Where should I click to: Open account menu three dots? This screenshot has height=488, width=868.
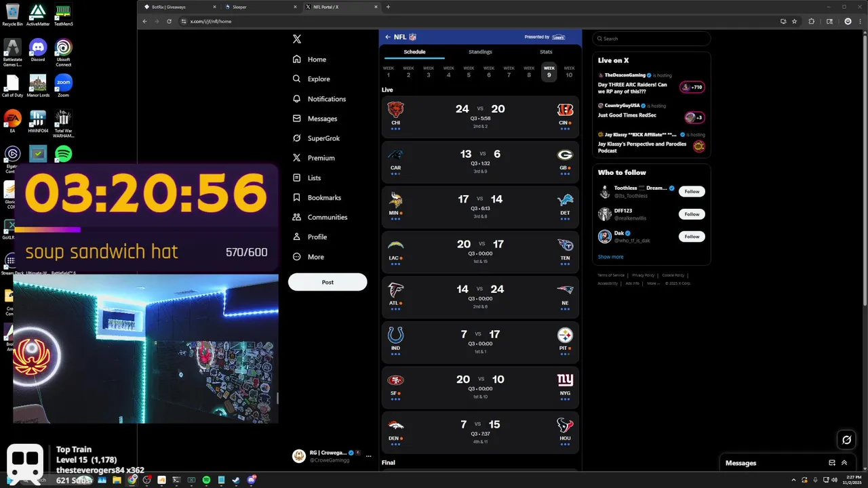click(x=368, y=456)
